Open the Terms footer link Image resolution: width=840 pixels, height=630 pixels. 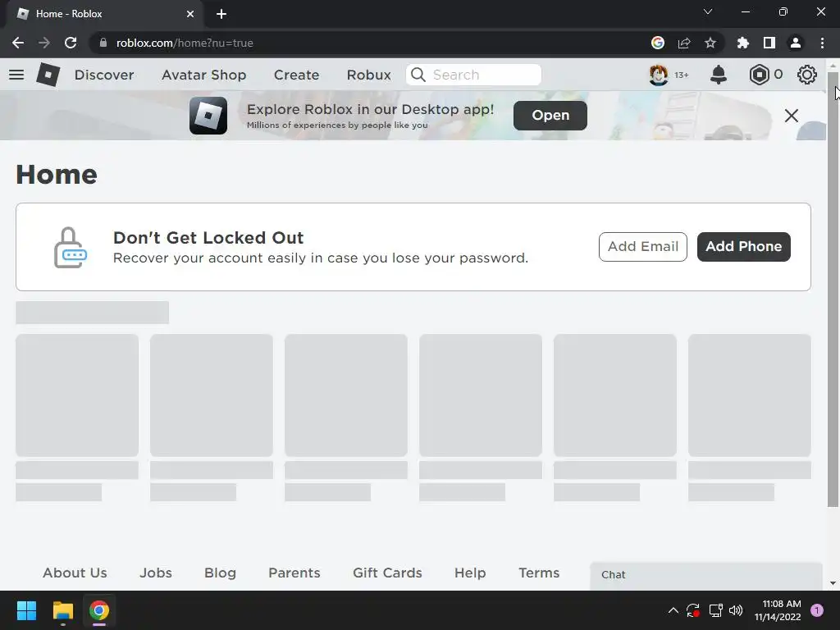(539, 573)
